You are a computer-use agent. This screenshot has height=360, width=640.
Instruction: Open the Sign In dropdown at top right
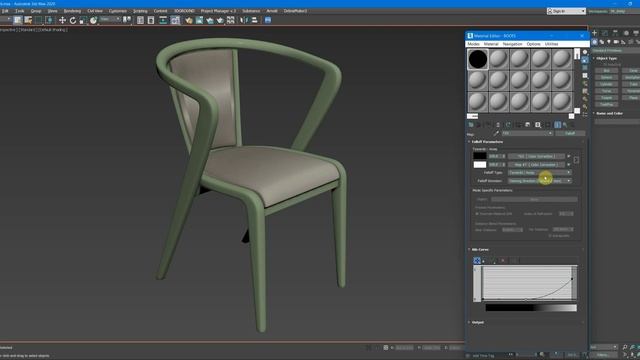click(x=566, y=11)
